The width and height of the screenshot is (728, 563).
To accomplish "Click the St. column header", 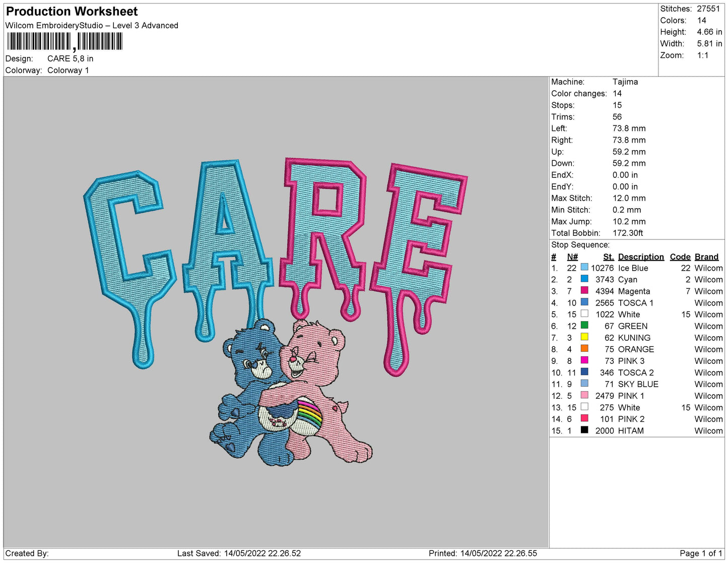I will click(x=608, y=257).
